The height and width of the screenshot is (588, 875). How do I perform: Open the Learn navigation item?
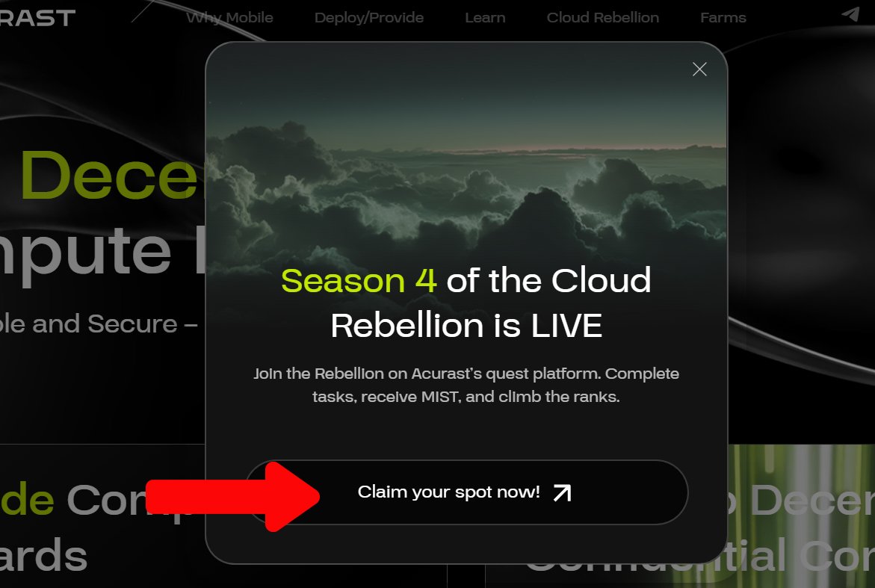(485, 17)
